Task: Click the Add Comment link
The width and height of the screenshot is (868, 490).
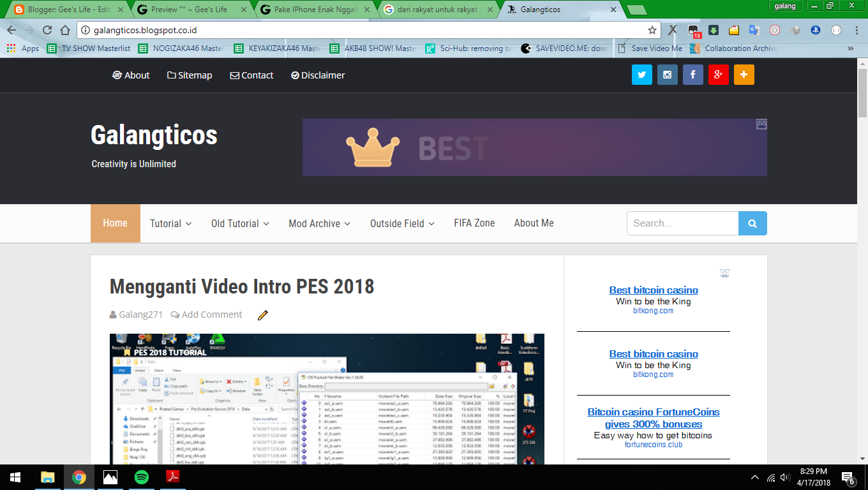Action: (206, 315)
